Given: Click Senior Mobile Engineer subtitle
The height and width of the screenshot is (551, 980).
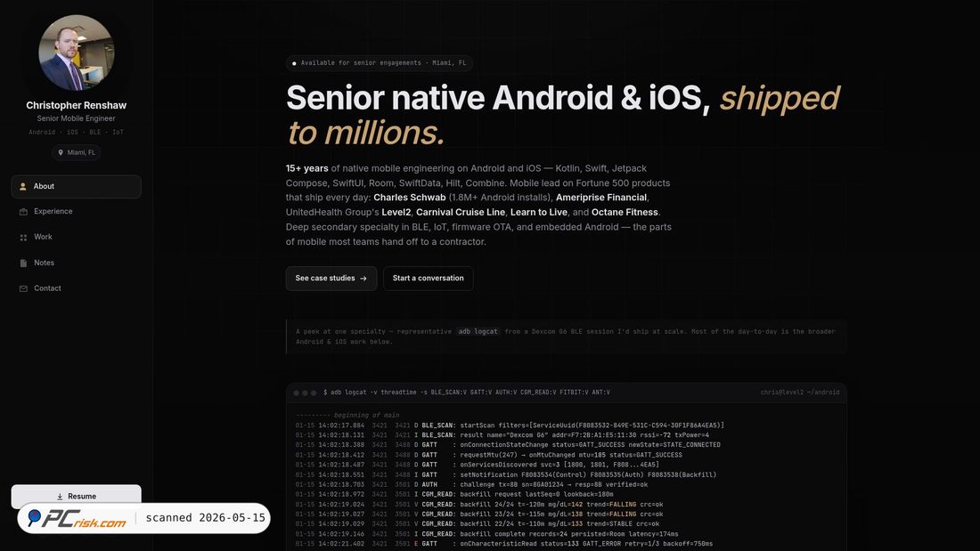Looking at the screenshot, I should (x=77, y=118).
